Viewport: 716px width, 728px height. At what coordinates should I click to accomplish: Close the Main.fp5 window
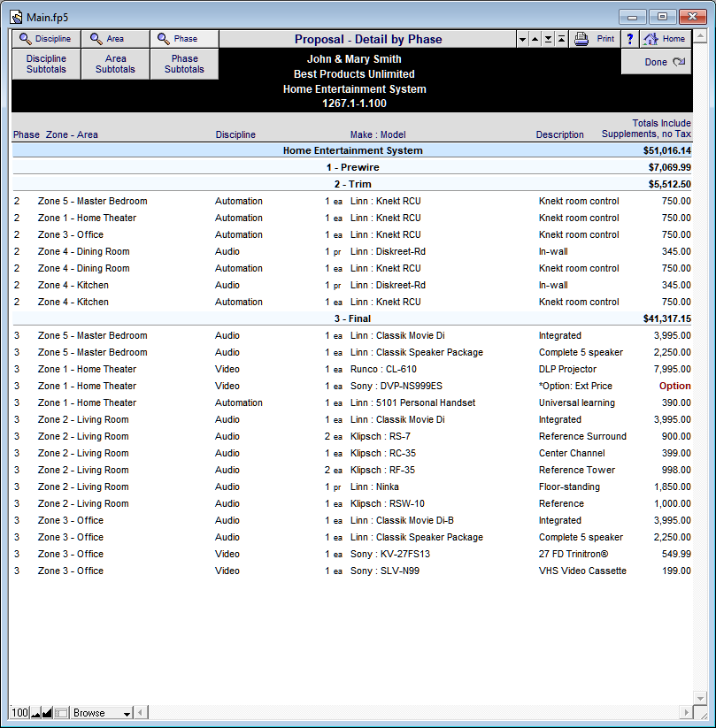[692, 17]
